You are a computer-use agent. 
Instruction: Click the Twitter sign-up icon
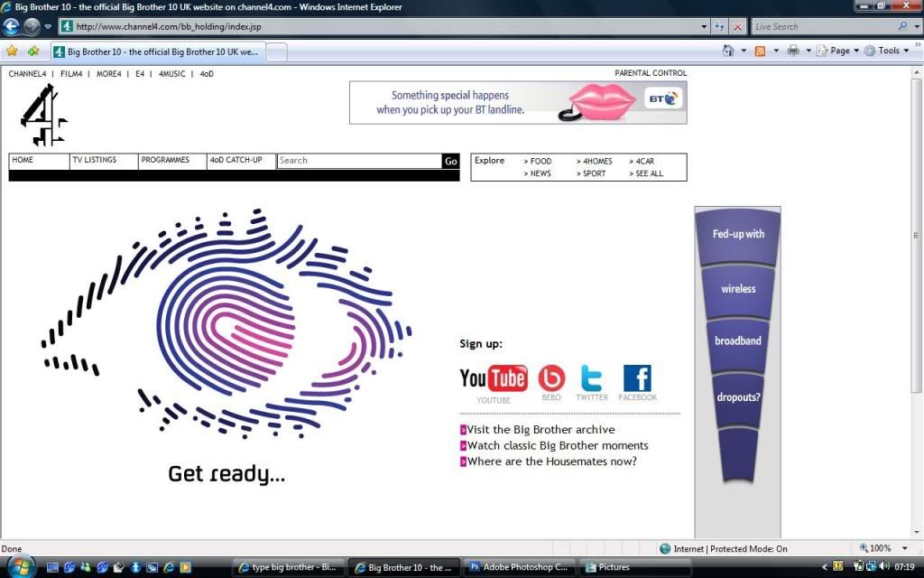click(591, 378)
